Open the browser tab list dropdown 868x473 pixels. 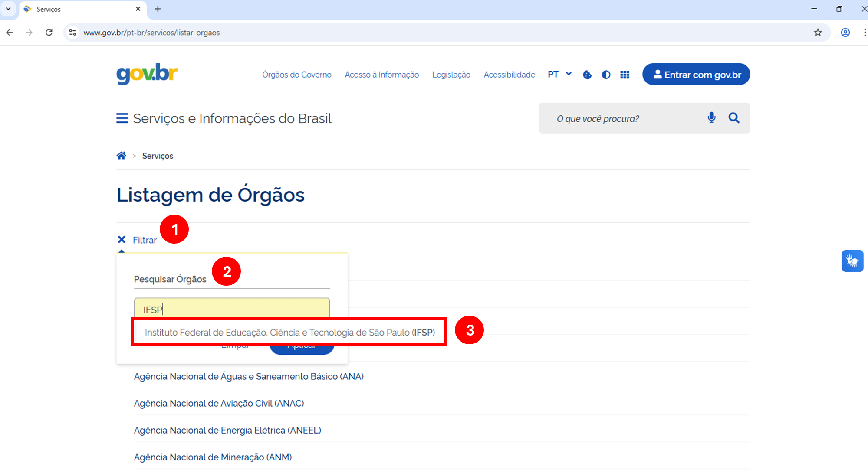pos(8,9)
